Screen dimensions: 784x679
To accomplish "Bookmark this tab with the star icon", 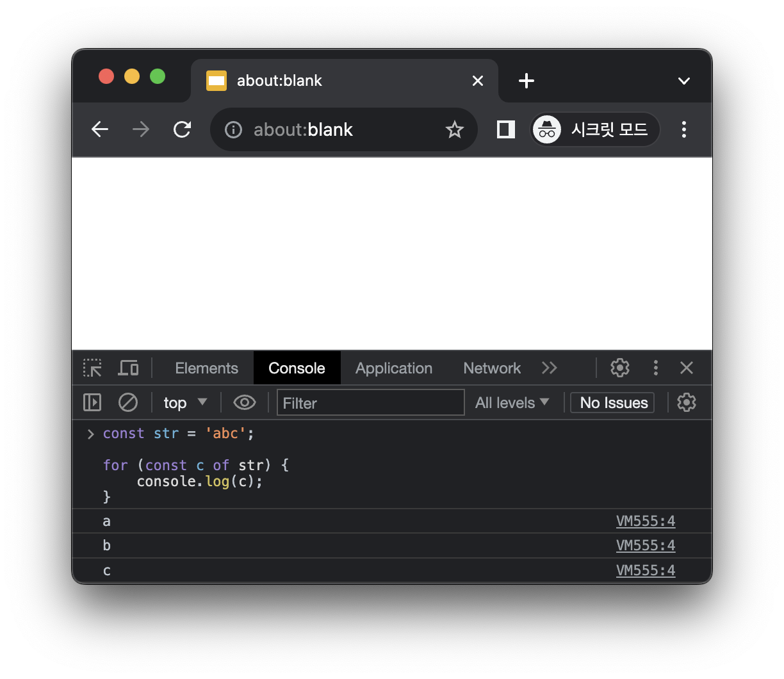I will point(455,129).
